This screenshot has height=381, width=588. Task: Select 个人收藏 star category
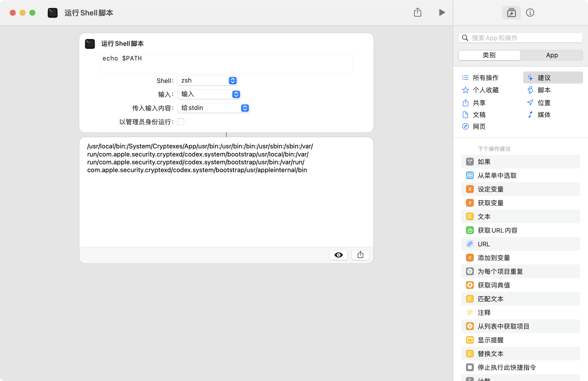tap(465, 90)
